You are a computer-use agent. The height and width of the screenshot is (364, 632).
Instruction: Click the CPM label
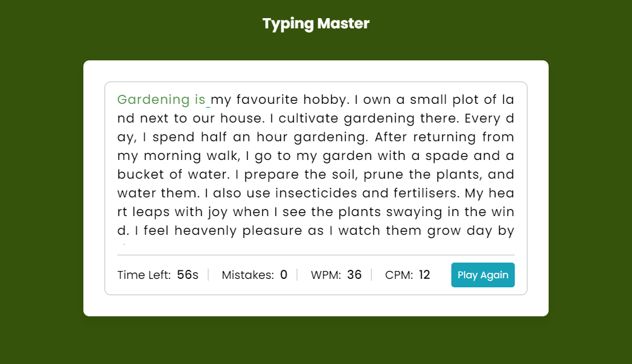click(x=399, y=275)
